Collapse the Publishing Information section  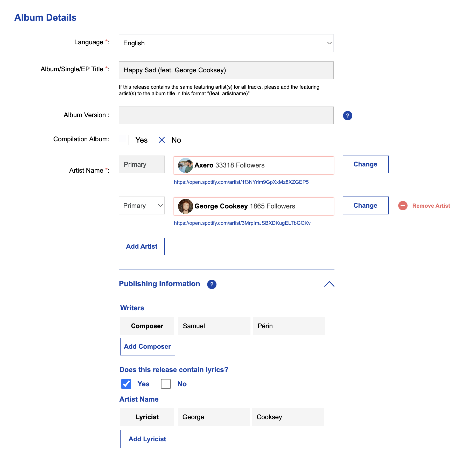click(329, 284)
